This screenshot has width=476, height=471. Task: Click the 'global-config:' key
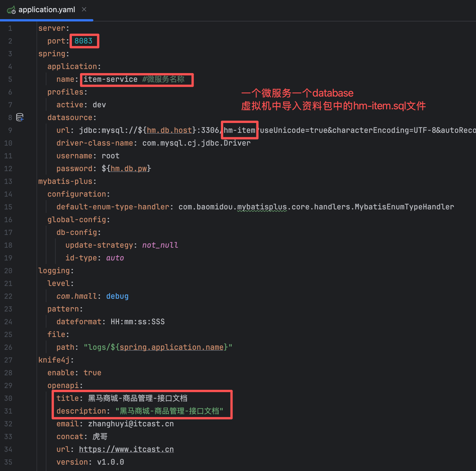point(79,220)
